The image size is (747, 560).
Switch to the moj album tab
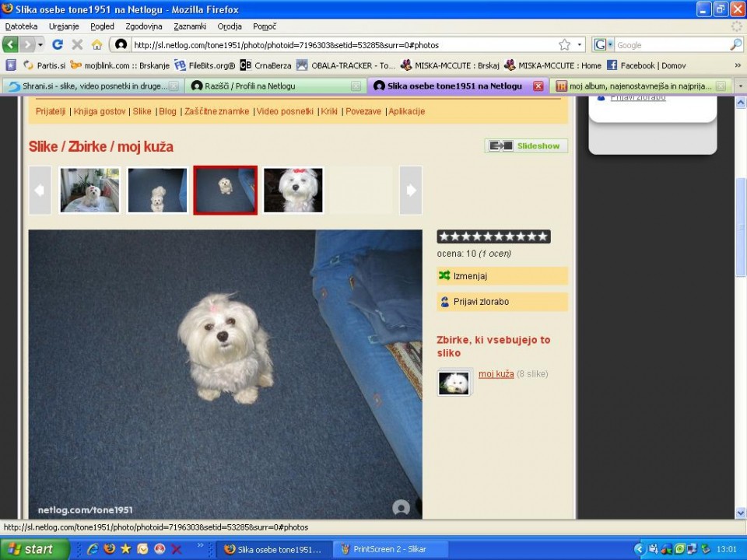[641, 86]
